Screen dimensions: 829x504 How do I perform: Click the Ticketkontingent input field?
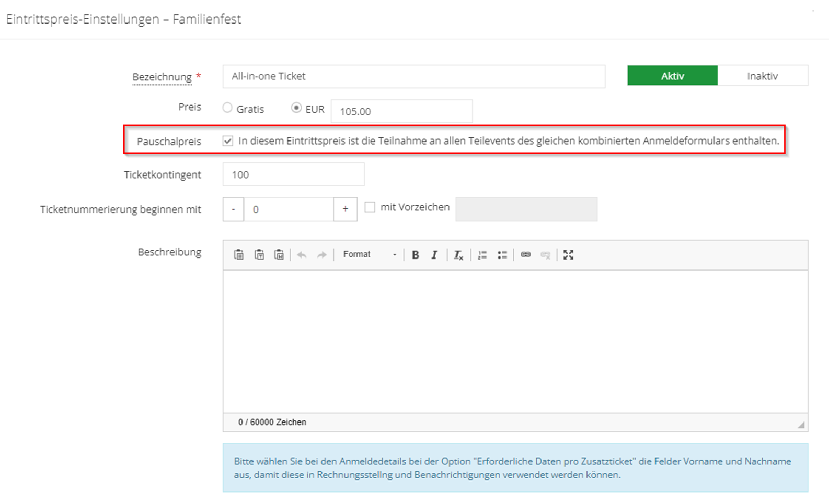point(293,174)
